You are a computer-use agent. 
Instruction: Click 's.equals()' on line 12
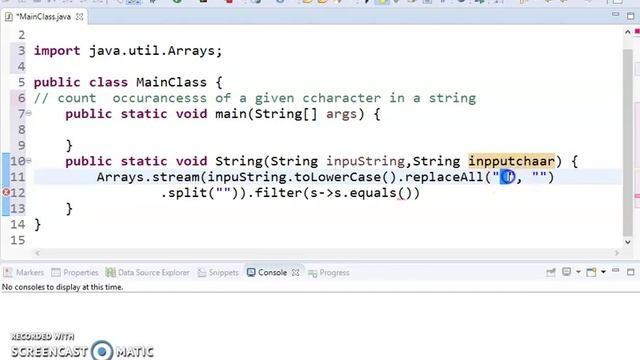pyautogui.click(x=373, y=193)
